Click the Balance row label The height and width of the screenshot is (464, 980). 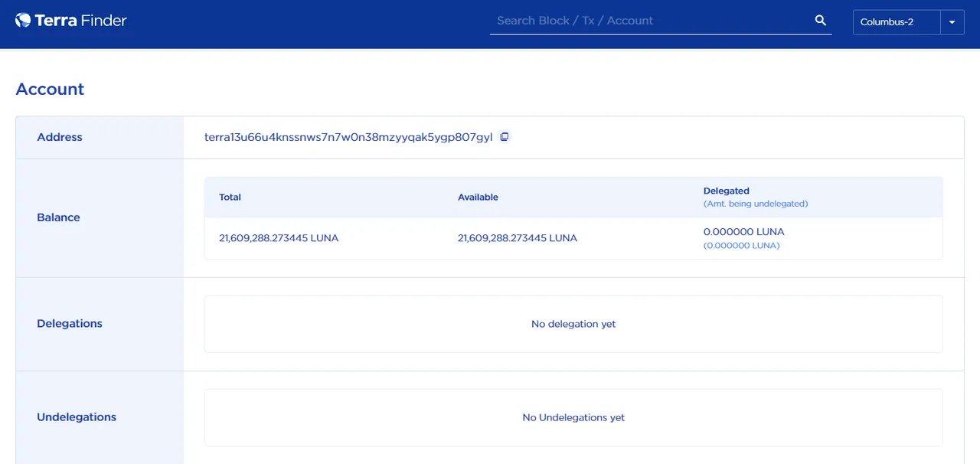[x=58, y=217]
